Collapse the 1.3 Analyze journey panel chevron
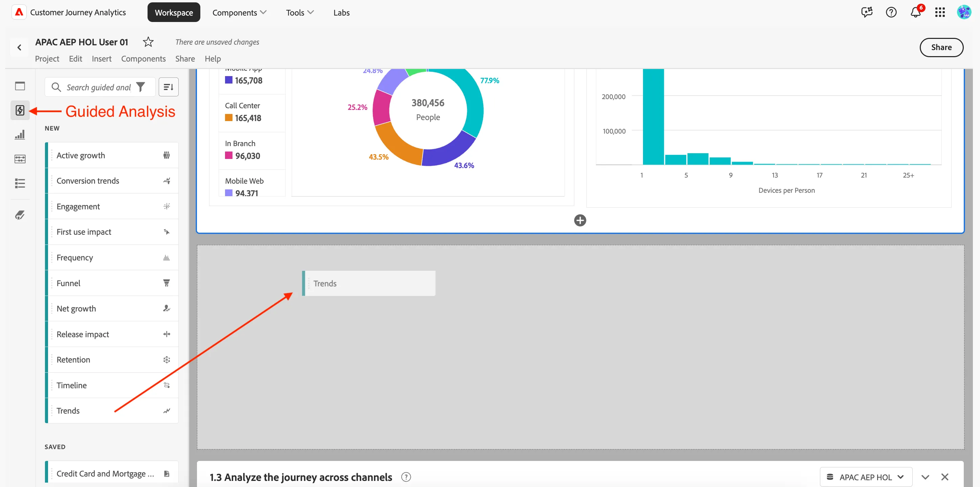The height and width of the screenshot is (487, 980). [925, 477]
